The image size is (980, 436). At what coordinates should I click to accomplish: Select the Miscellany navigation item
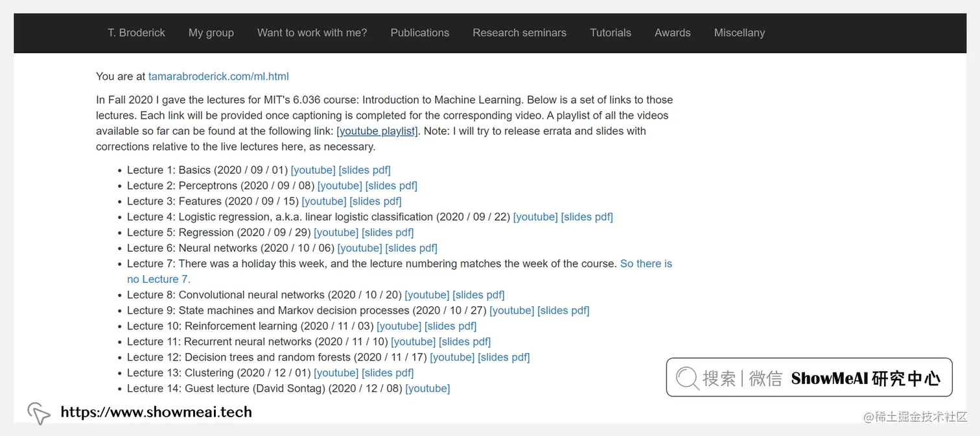739,32
